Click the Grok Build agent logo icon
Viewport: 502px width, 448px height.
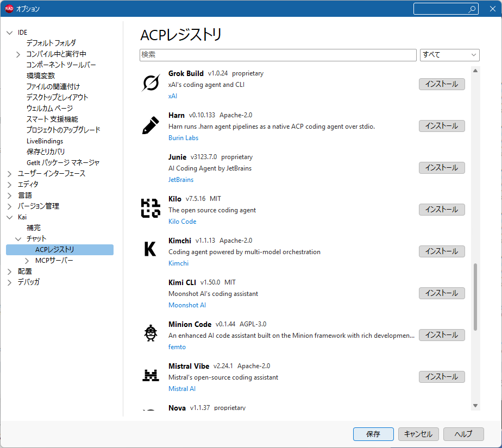click(150, 83)
